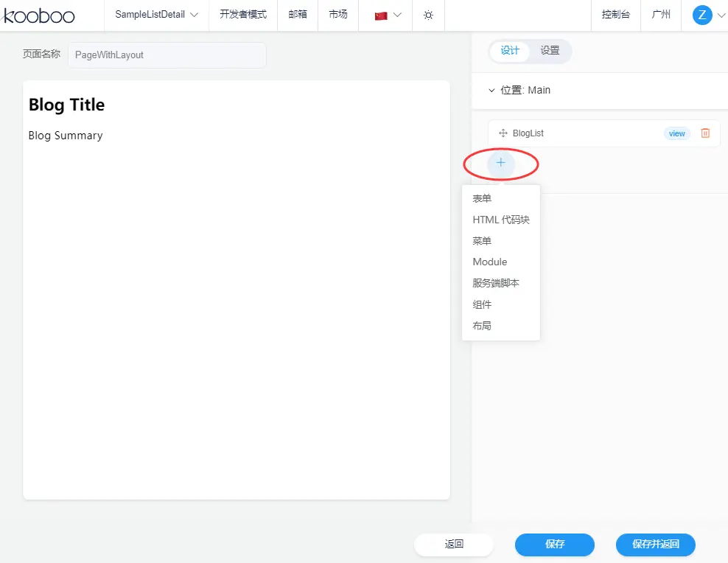Switch to the 设置 tab
728x563 pixels.
pyautogui.click(x=550, y=51)
